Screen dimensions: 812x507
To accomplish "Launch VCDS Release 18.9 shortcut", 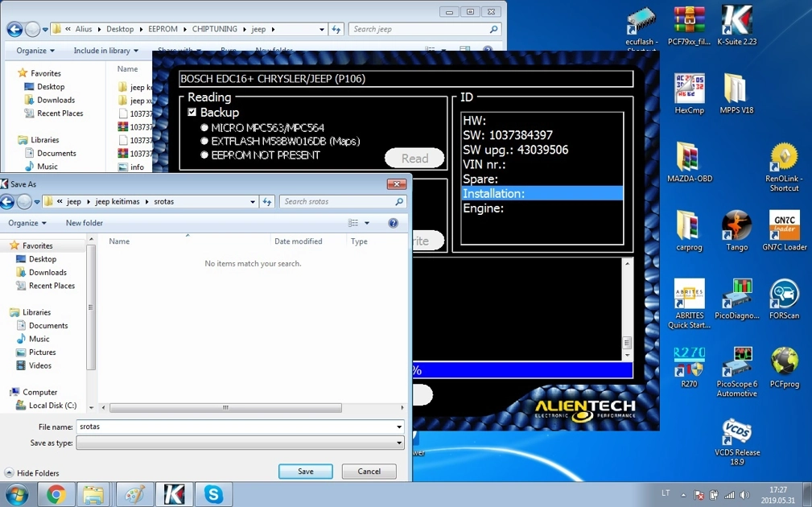I will (x=736, y=441).
